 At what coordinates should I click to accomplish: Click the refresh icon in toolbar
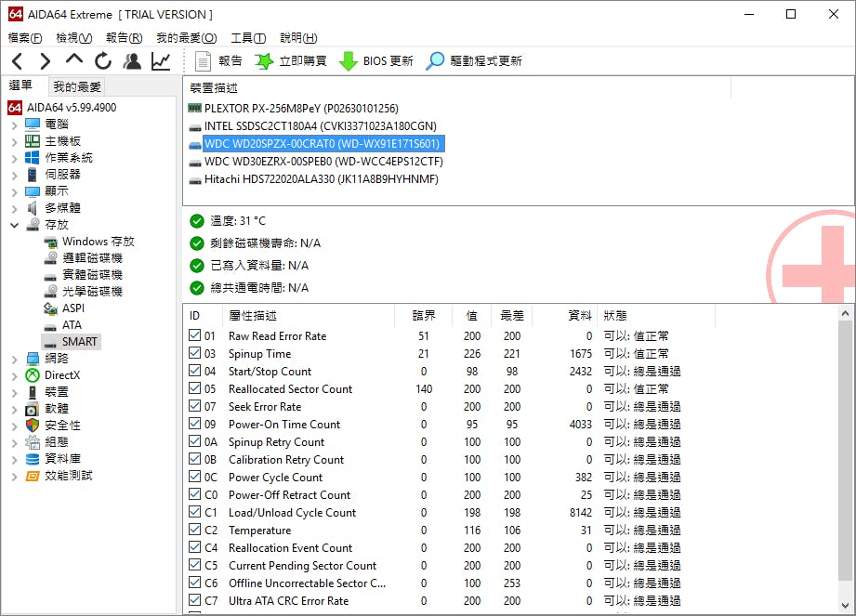[x=103, y=61]
